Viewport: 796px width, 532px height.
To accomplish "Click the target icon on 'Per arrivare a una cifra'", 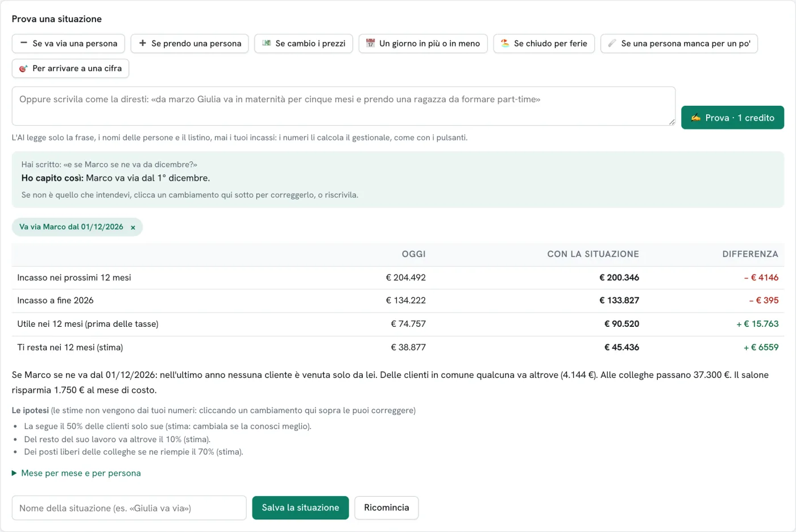I will pyautogui.click(x=23, y=68).
